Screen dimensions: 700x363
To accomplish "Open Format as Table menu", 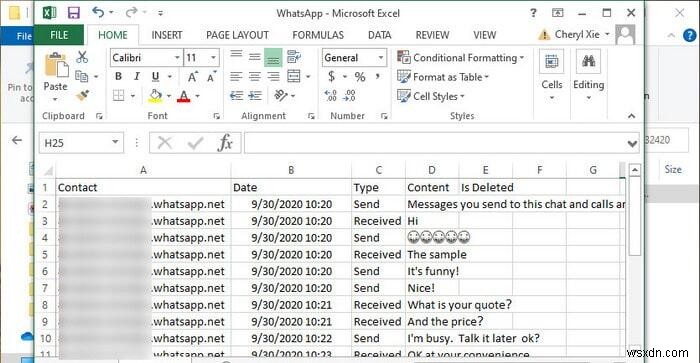I will (442, 77).
